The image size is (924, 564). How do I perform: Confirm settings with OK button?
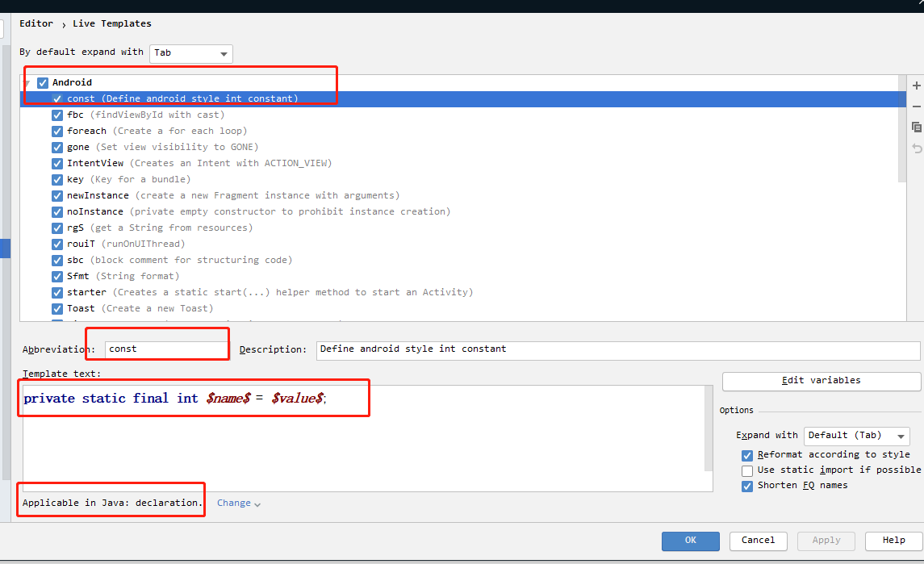click(x=690, y=541)
